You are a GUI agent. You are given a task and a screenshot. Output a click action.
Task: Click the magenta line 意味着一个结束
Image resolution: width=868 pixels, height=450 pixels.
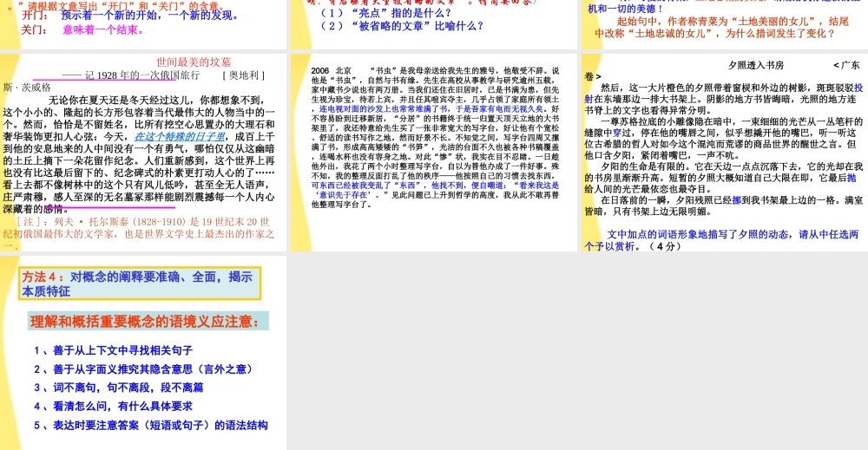coord(103,29)
